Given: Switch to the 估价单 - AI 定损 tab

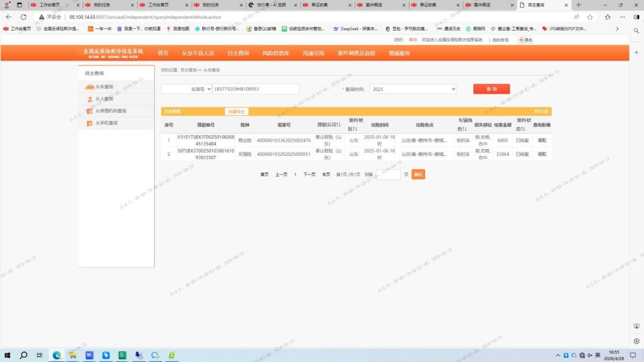Looking at the screenshot, I should coord(273,5).
